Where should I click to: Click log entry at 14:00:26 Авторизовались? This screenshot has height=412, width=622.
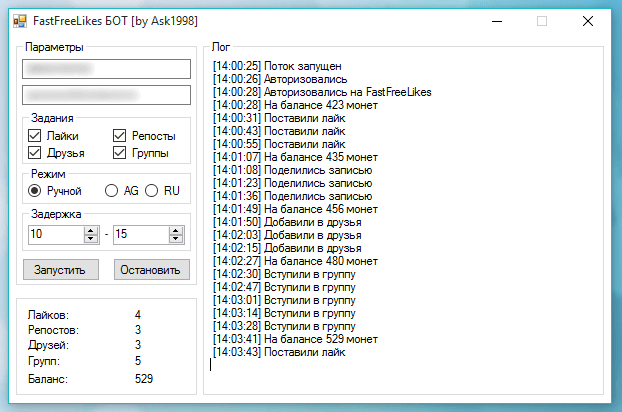[x=280, y=79]
